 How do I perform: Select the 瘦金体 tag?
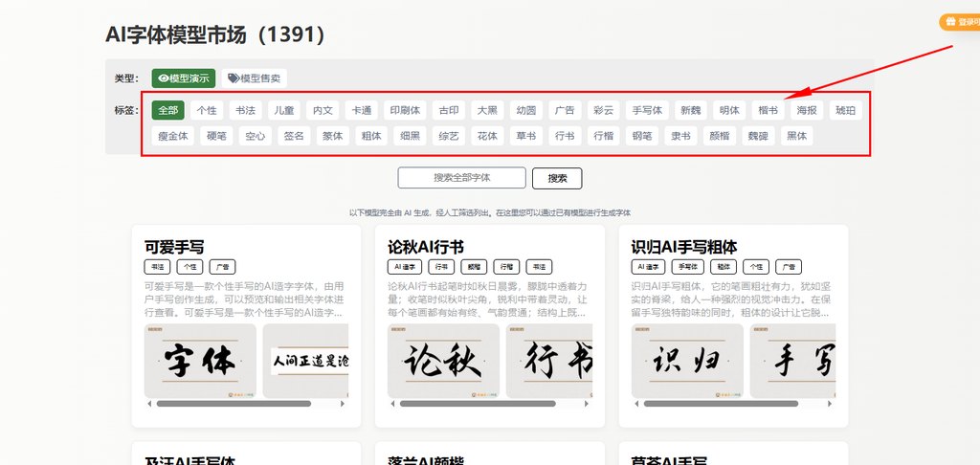coord(173,136)
